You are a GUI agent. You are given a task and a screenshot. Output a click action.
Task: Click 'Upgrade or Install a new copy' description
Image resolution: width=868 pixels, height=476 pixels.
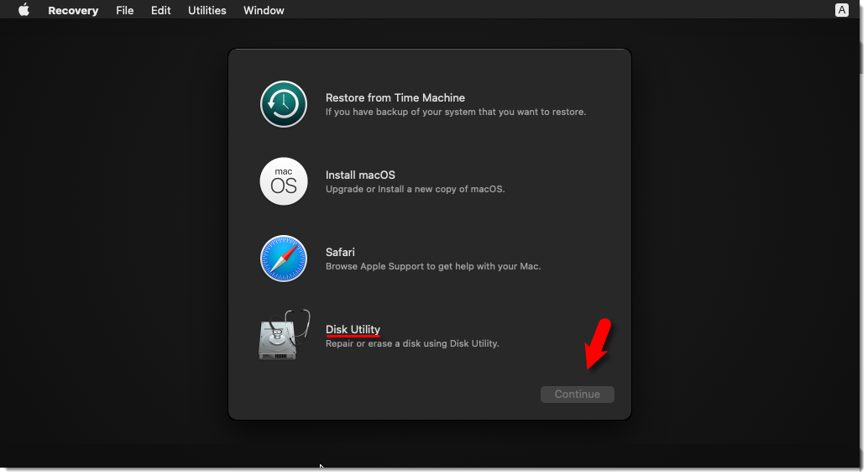pyautogui.click(x=416, y=189)
